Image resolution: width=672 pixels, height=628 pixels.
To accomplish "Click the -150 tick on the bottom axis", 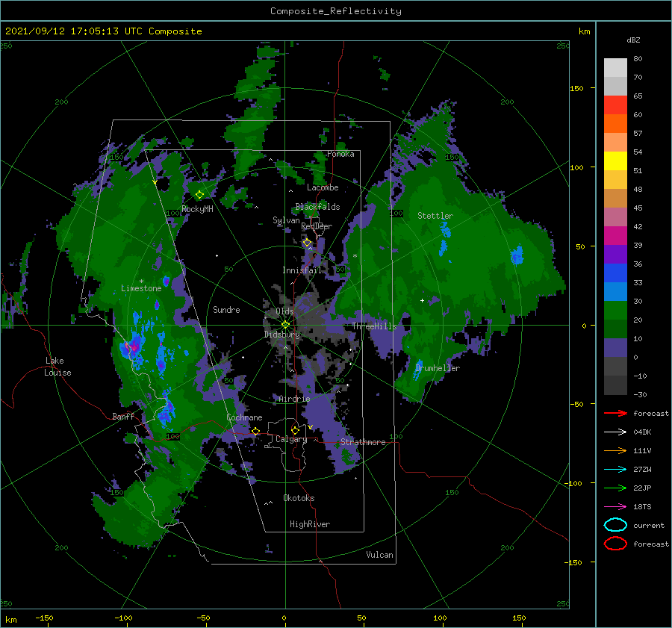I will (44, 618).
